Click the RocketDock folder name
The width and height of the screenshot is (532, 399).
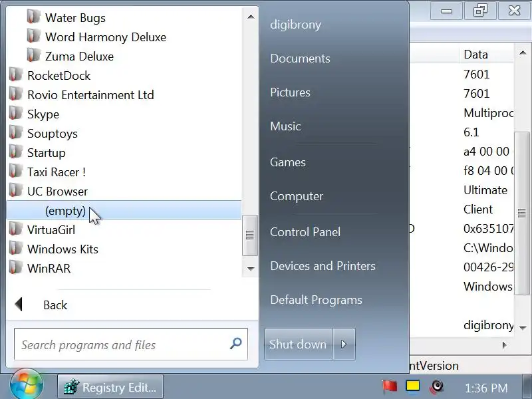point(59,76)
